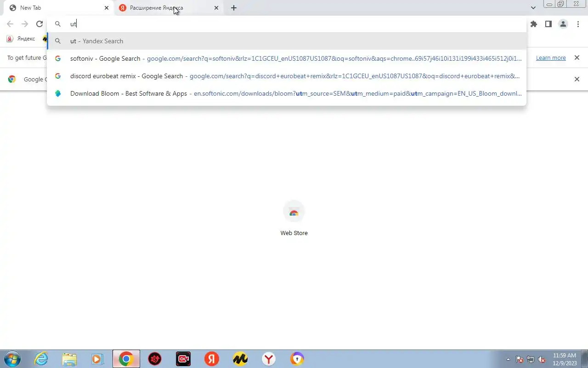Go back with the back arrow
This screenshot has height=368, width=588.
[10, 24]
